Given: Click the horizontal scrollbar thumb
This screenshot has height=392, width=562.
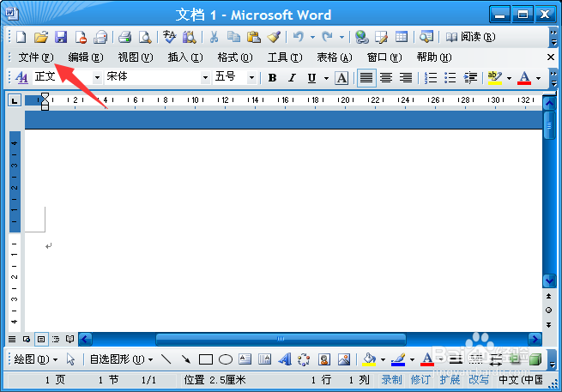Looking at the screenshot, I should pos(281,339).
